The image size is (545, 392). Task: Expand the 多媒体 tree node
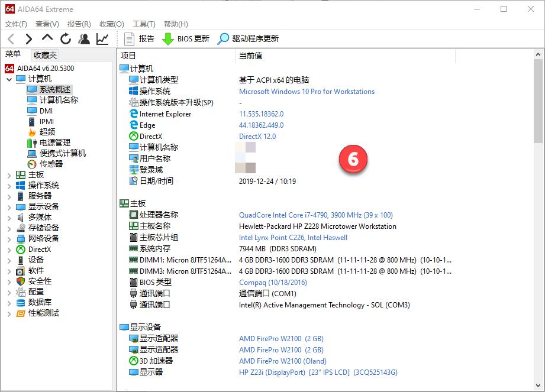9,218
